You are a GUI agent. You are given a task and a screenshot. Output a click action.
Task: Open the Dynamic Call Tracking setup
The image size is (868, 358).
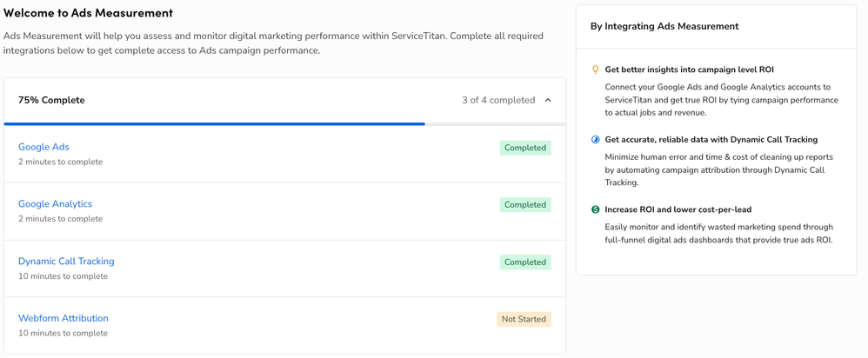pyautogui.click(x=66, y=262)
